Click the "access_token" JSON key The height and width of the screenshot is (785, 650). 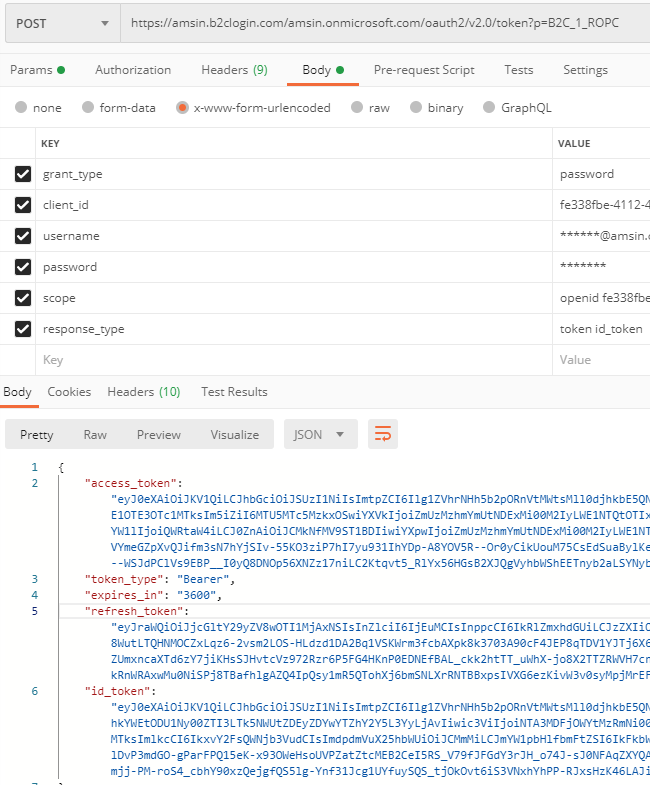(131, 483)
